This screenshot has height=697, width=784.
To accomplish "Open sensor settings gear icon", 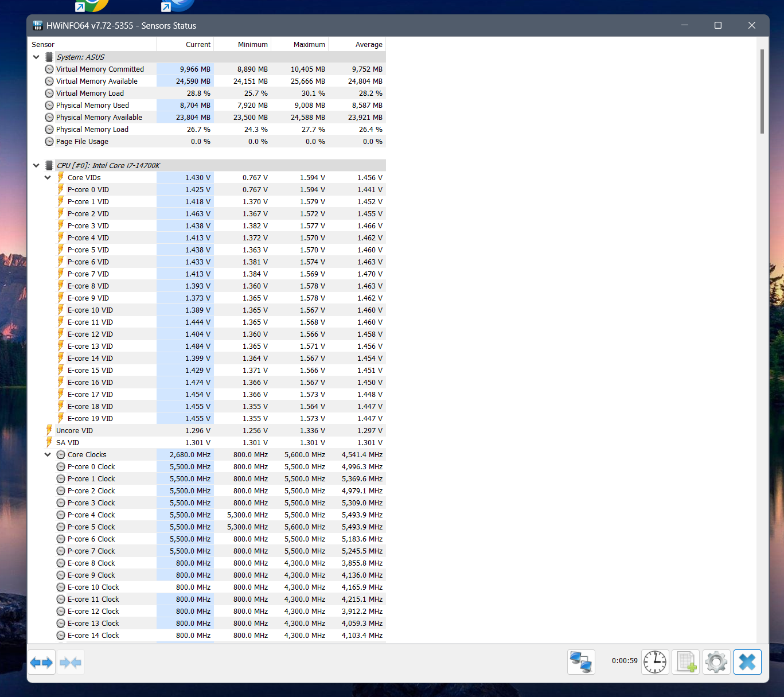I will pos(716,662).
